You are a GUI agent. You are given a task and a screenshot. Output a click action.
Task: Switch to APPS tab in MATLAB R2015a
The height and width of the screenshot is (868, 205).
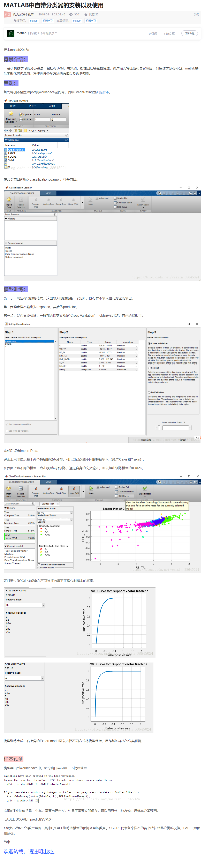(x=52, y=106)
